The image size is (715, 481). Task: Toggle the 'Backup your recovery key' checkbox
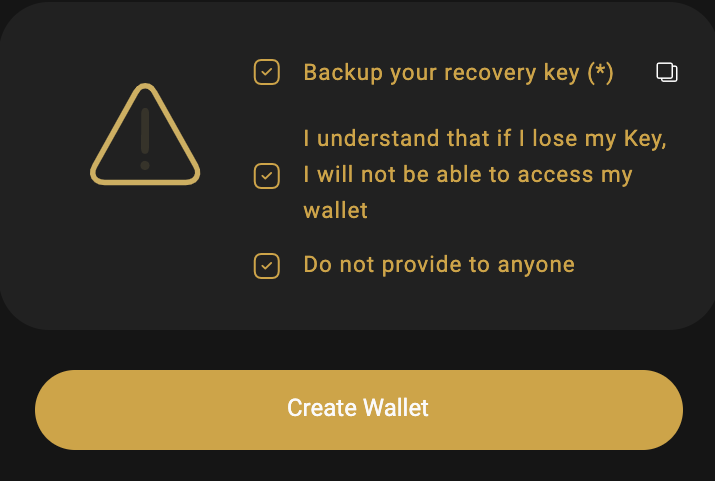[266, 72]
